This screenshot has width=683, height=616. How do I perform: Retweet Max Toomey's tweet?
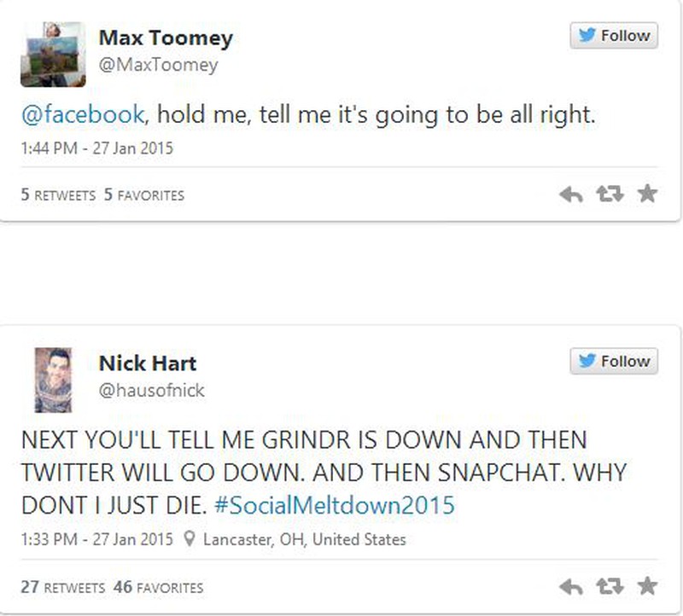(610, 195)
